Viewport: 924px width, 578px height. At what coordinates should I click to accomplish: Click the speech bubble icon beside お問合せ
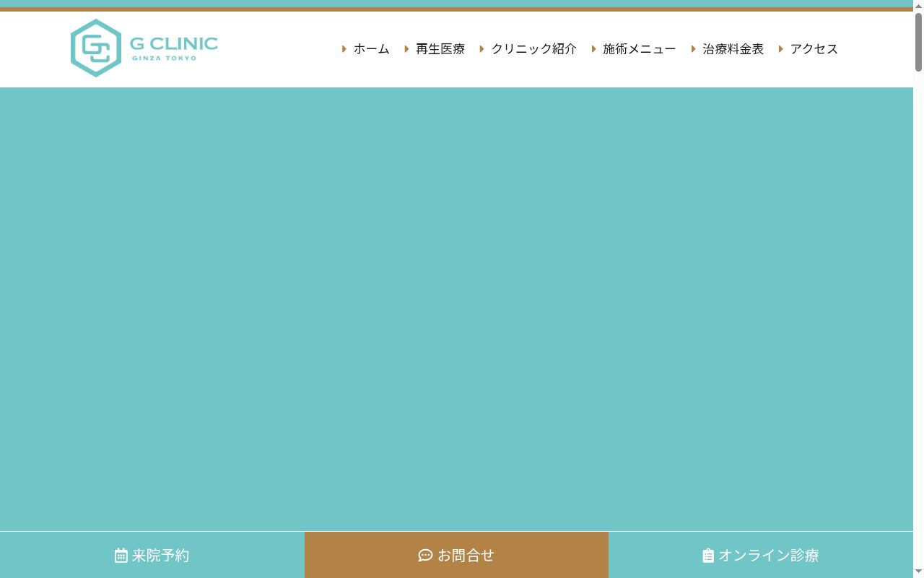coord(425,556)
